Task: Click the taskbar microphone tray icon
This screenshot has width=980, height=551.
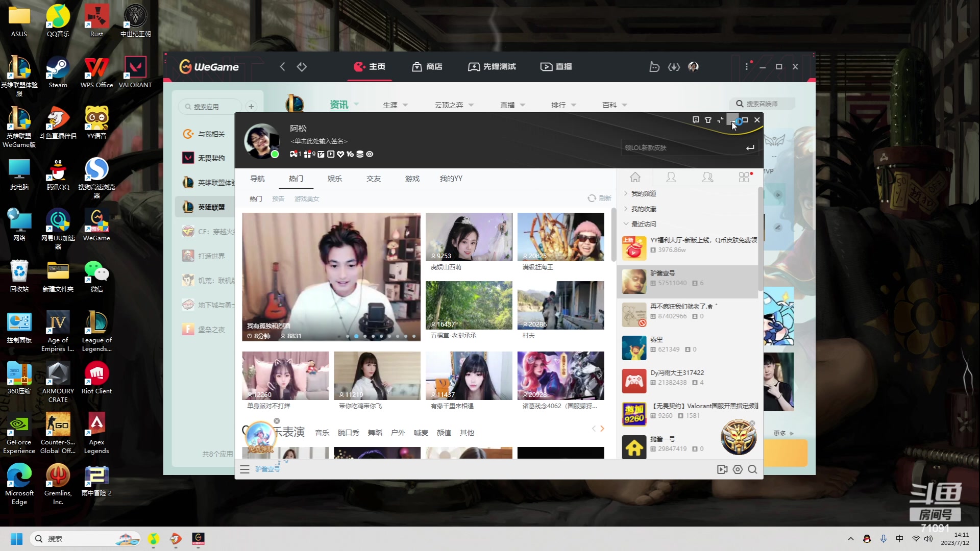Action: (884, 539)
